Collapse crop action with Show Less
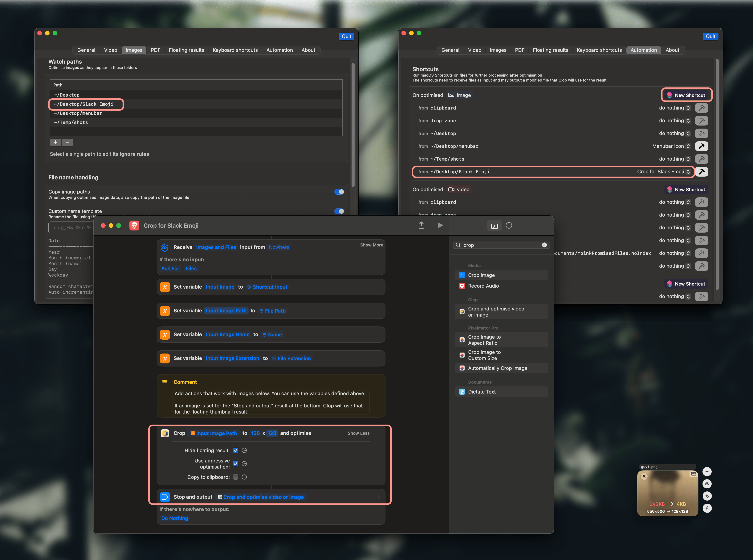Viewport: 753px width, 560px height. (358, 433)
